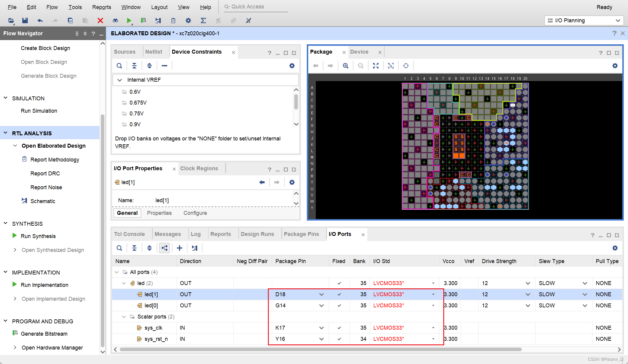Click the Zoom In icon in Package view

point(346,66)
